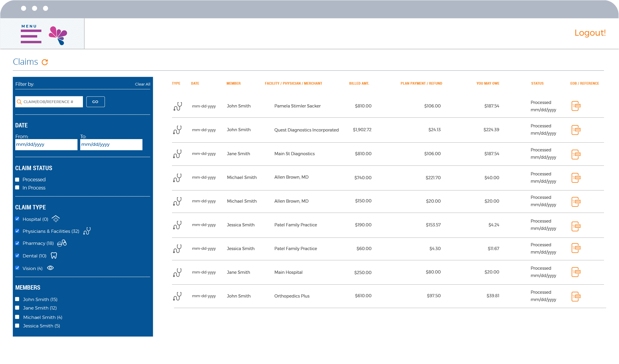Open EOB PDF for Main St Diagnostics claim
The height and width of the screenshot is (364, 619).
576,154
